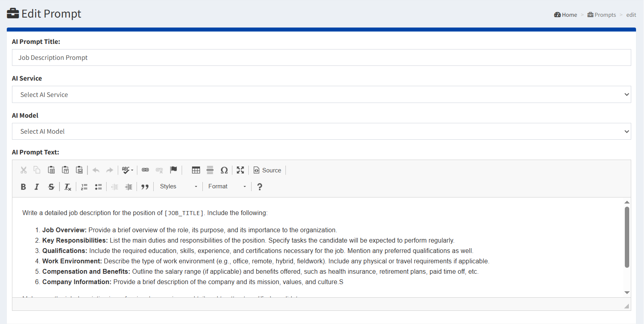Click the AI Prompt Title input field

pos(321,58)
